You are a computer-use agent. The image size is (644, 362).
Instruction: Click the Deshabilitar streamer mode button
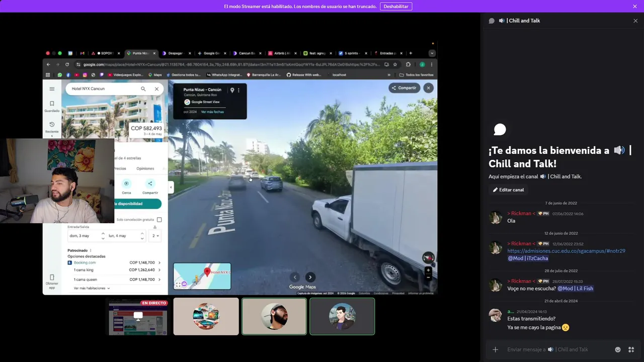396,7
